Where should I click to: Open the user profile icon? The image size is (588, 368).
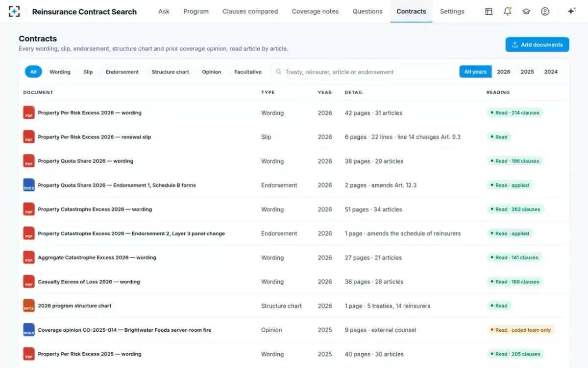pos(545,11)
